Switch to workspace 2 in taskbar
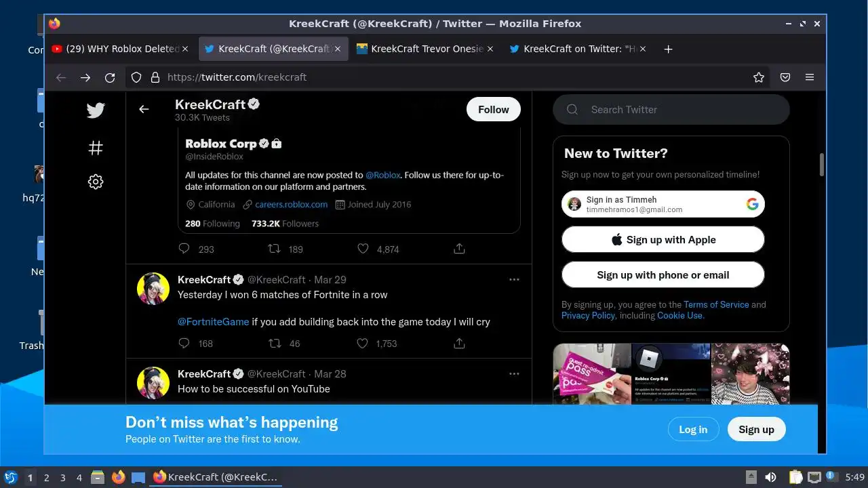 point(46,478)
